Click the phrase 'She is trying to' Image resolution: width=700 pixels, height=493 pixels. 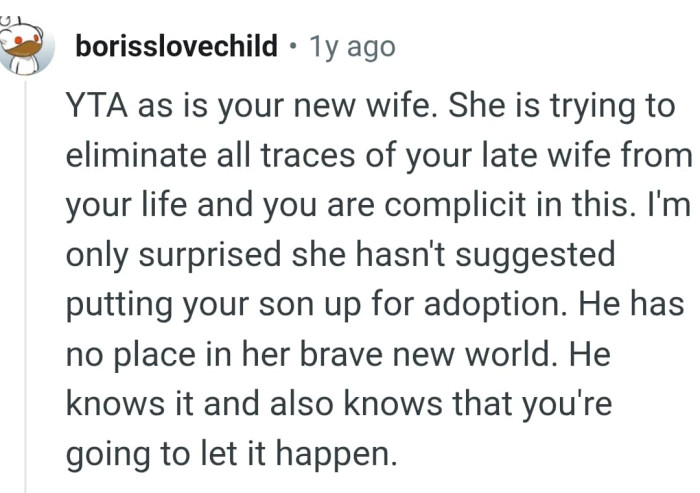(x=563, y=107)
